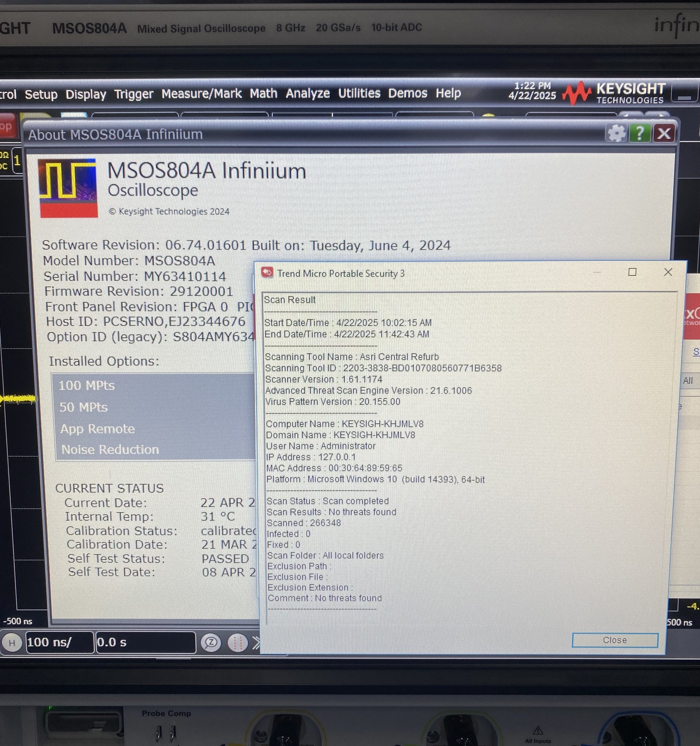The height and width of the screenshot is (746, 700).
Task: Open the Utilities menu
Action: click(x=359, y=93)
